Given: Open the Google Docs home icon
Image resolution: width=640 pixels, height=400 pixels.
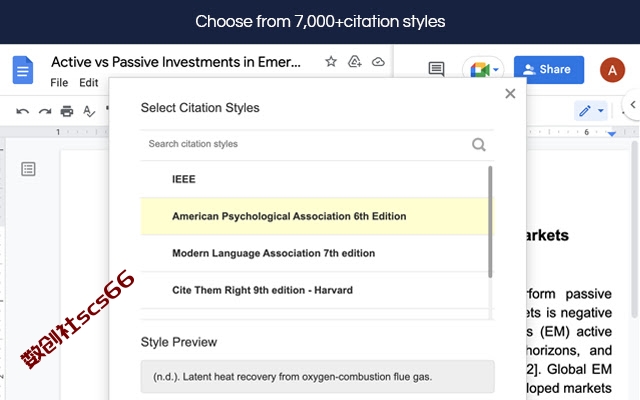Looking at the screenshot, I should (23, 70).
